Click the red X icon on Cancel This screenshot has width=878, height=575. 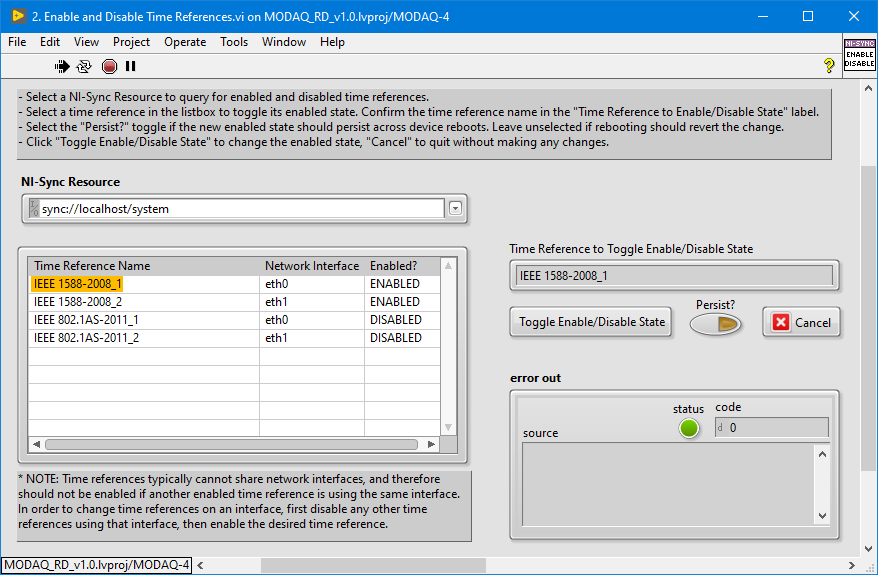pos(781,322)
